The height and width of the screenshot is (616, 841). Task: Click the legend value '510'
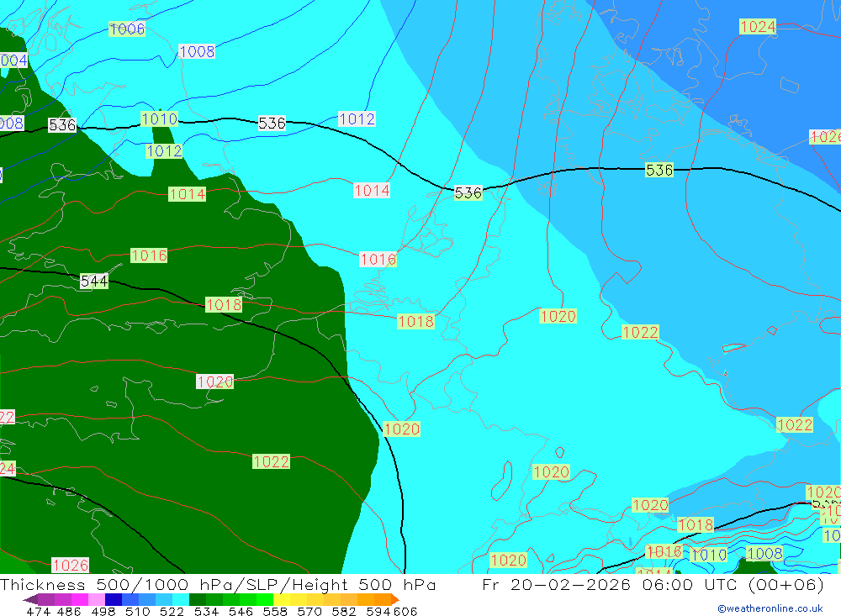[137, 611]
